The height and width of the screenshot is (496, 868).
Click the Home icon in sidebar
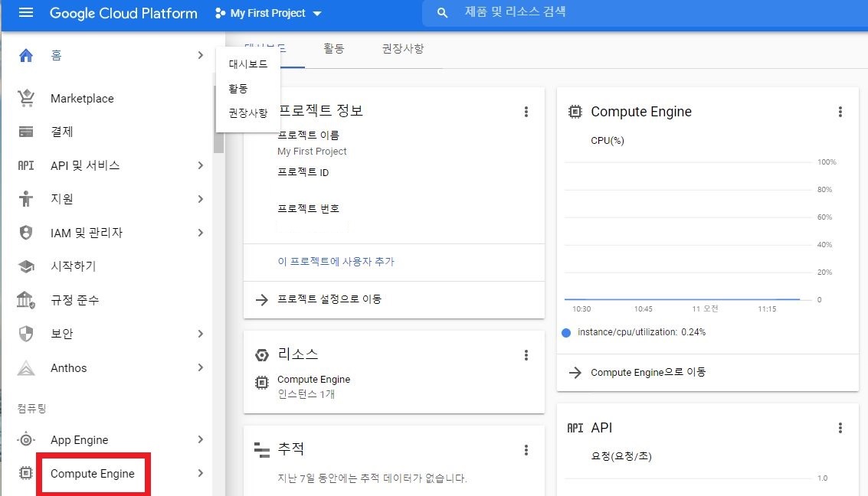point(26,55)
